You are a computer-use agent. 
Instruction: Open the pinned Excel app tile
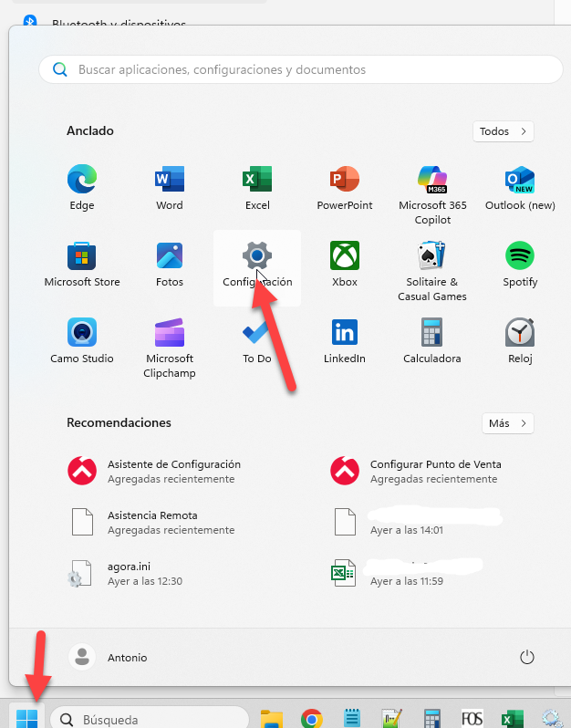coord(257,188)
